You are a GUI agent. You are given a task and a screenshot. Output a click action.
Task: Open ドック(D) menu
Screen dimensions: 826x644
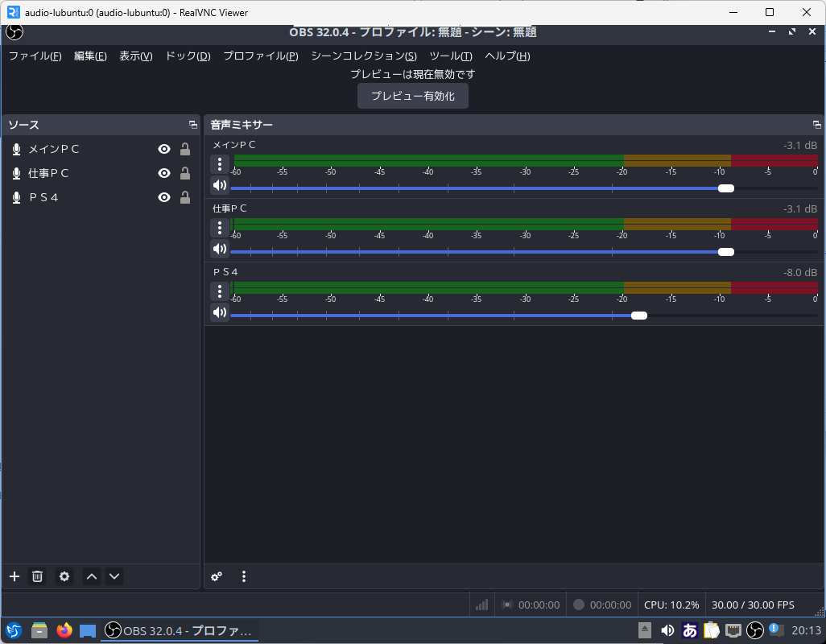pyautogui.click(x=188, y=56)
